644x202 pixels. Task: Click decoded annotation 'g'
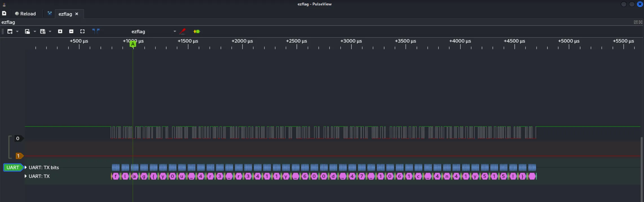pyautogui.click(x=144, y=176)
